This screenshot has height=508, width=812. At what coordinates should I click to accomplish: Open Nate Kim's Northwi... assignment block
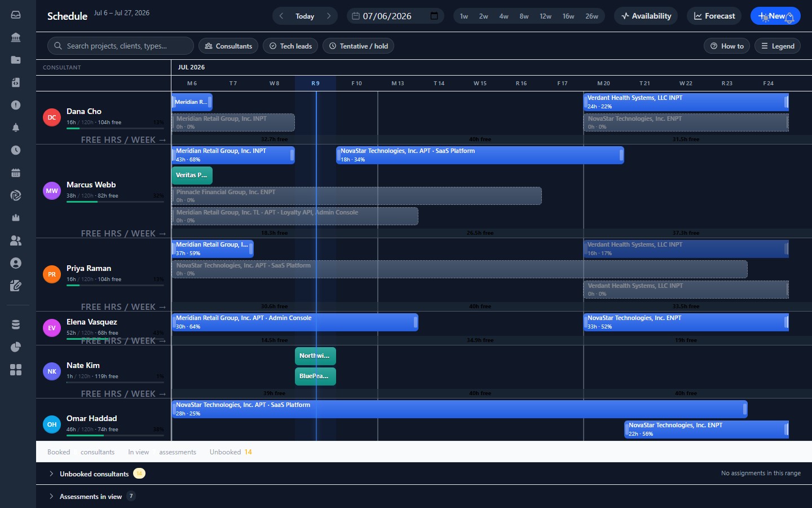(x=315, y=356)
